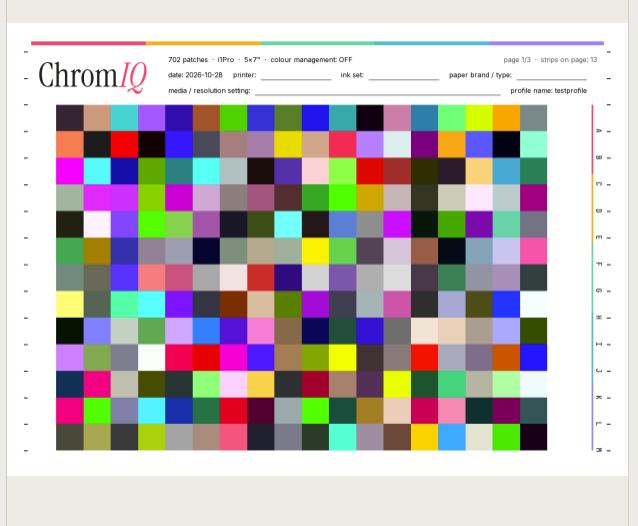Click the "media / resolution setting:" label
Screen dimensions: 638x526
tap(209, 91)
